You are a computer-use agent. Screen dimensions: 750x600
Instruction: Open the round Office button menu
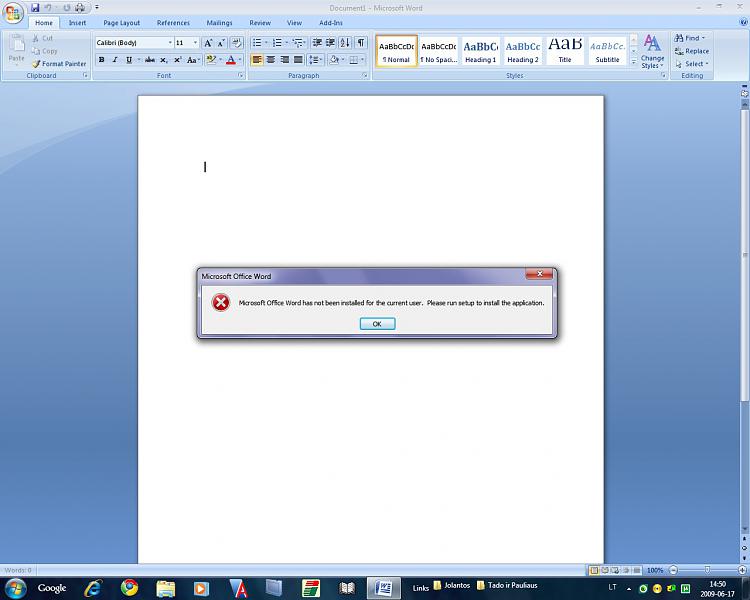tap(13, 12)
